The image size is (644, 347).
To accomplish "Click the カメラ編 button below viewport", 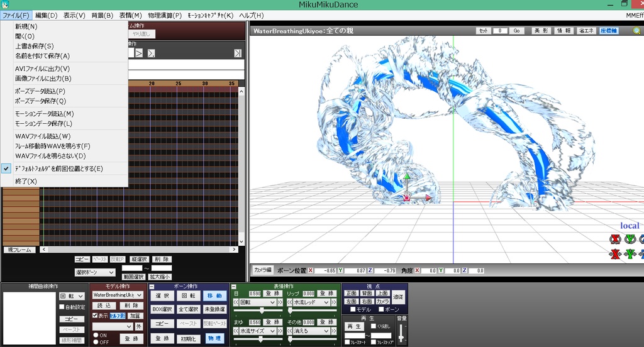I will click(x=262, y=270).
